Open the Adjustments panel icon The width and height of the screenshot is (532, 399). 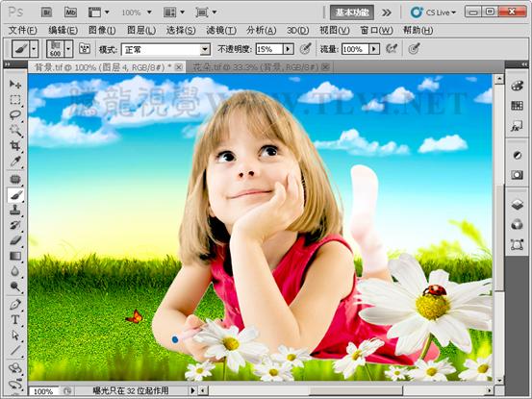(x=517, y=155)
